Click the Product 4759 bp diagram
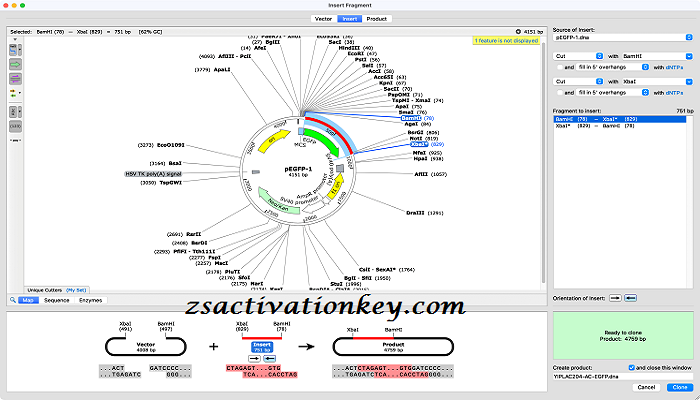This screenshot has height=400, width=700. (x=393, y=347)
